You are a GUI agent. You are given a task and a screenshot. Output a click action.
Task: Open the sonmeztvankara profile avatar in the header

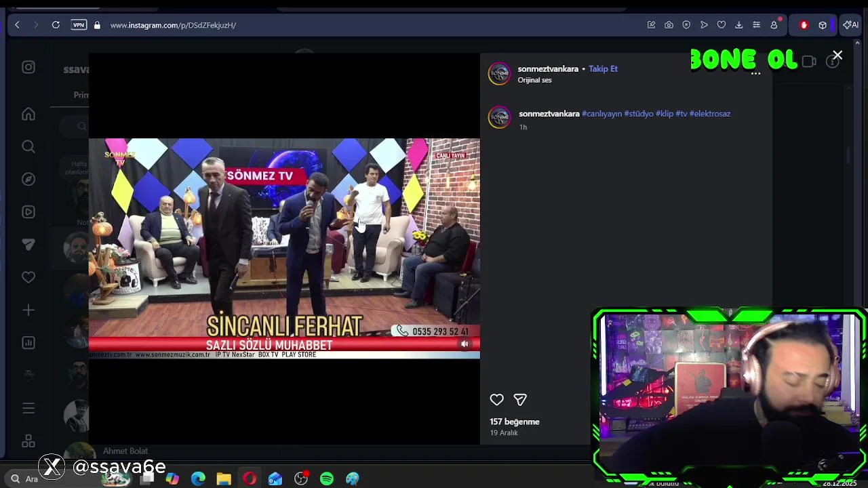(x=500, y=74)
